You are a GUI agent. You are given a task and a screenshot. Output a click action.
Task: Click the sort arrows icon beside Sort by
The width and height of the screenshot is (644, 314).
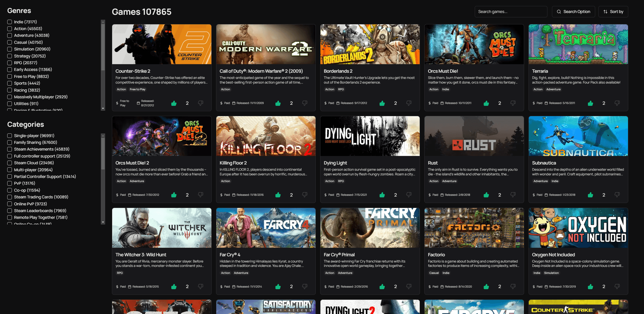point(605,11)
